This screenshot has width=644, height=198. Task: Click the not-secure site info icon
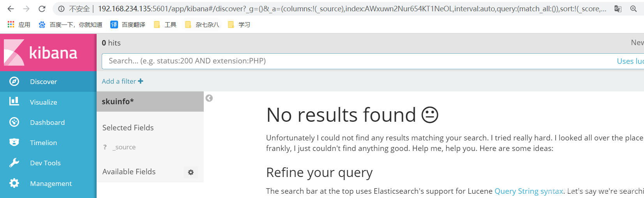point(61,9)
